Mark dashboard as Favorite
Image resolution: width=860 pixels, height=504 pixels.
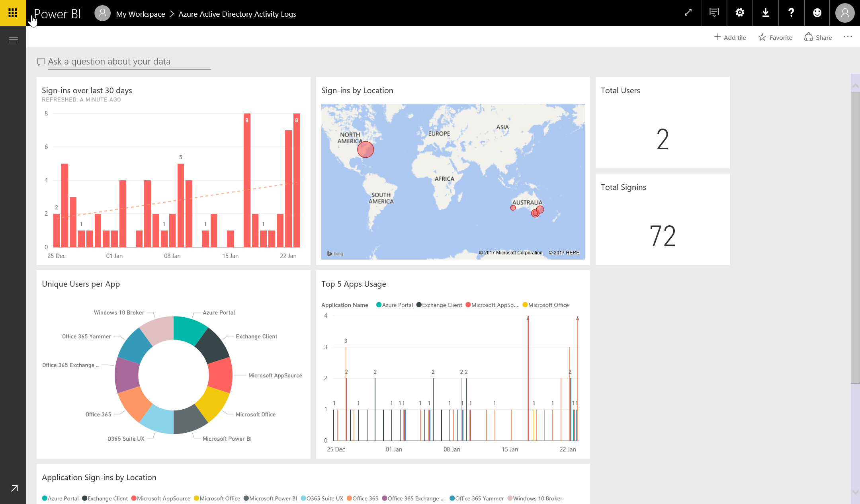coord(775,37)
